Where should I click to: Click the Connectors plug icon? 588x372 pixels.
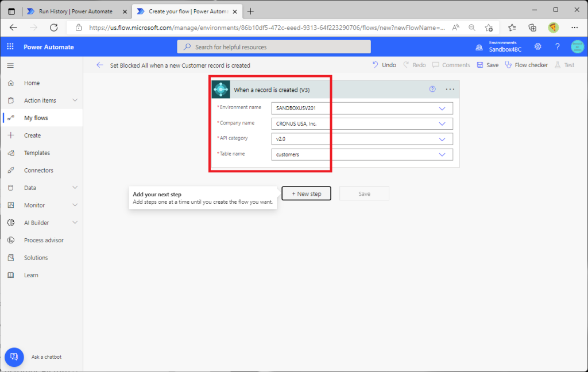coord(11,170)
